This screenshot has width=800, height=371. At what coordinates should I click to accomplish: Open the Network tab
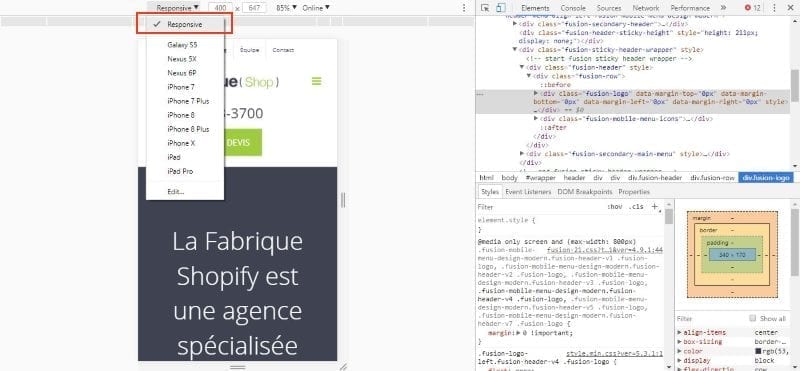645,8
